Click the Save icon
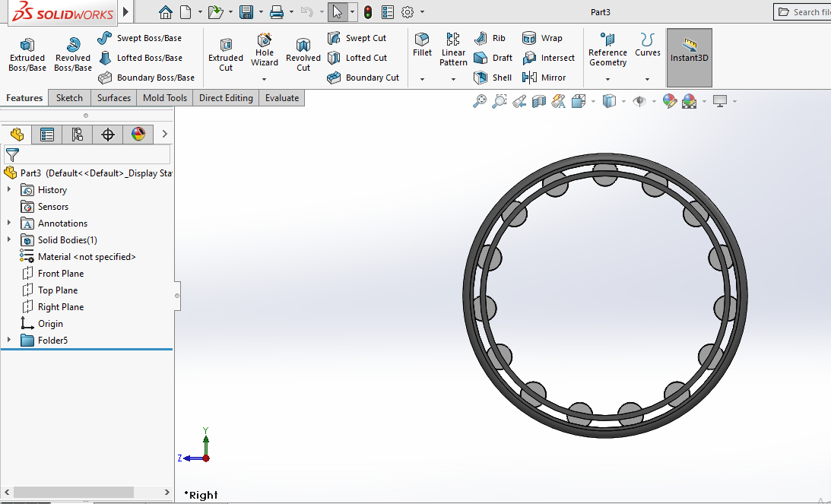This screenshot has height=504, width=831. 246,12
